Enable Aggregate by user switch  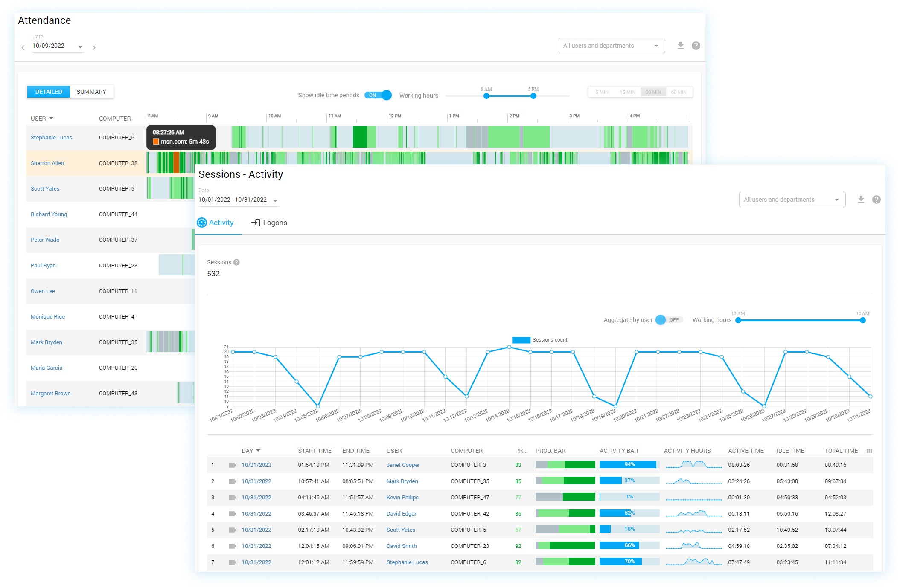click(x=669, y=320)
